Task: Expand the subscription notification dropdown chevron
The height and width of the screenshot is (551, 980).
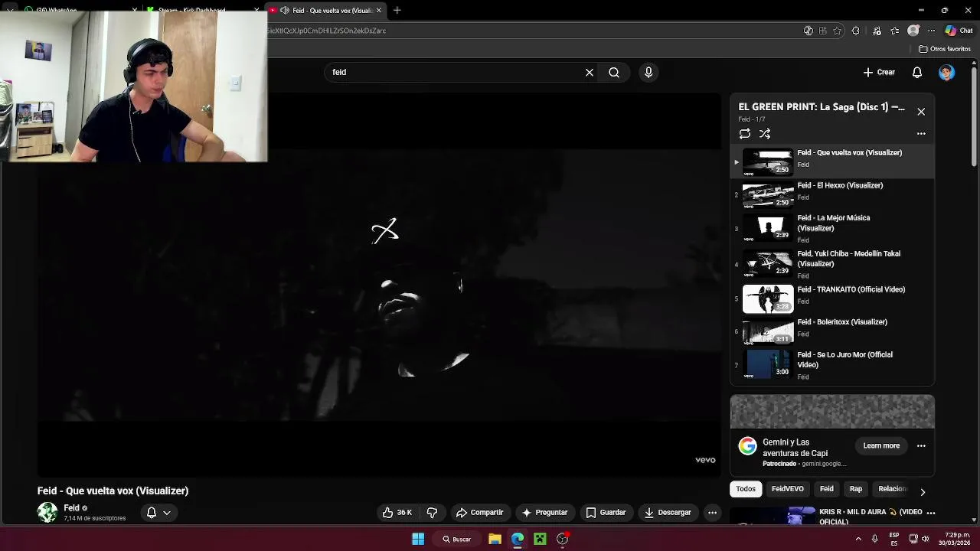Action: click(x=167, y=513)
